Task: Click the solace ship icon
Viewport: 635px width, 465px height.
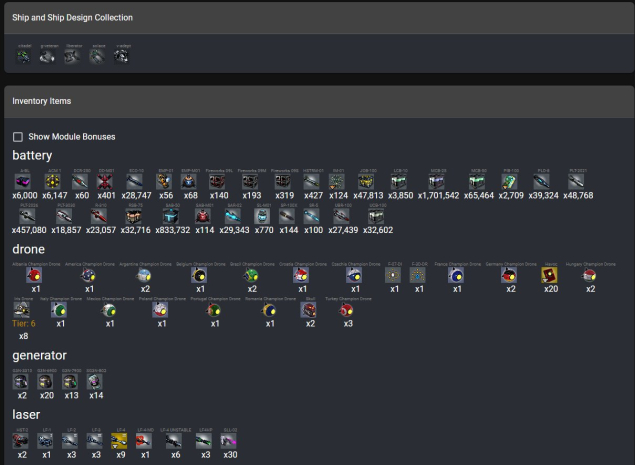Action: click(96, 57)
